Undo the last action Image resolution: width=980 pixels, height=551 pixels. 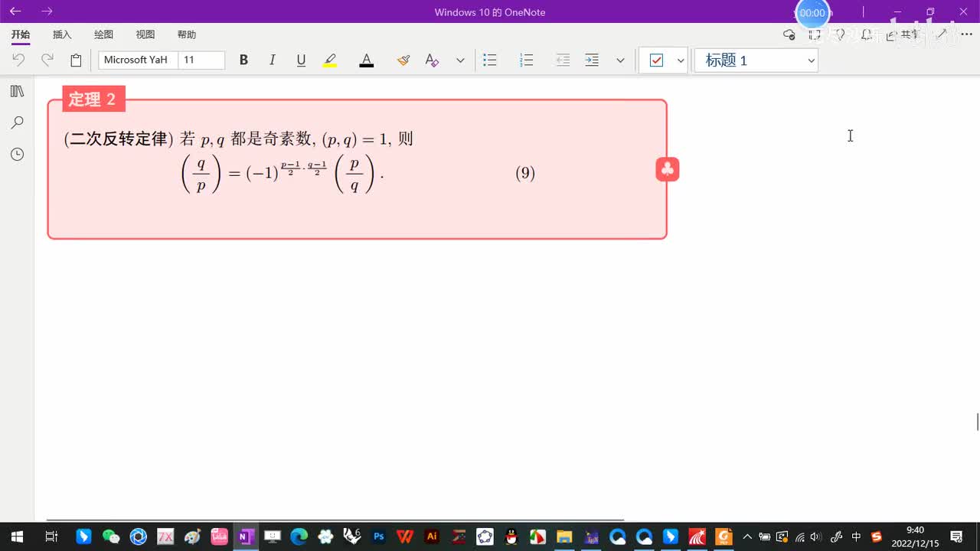click(x=18, y=60)
